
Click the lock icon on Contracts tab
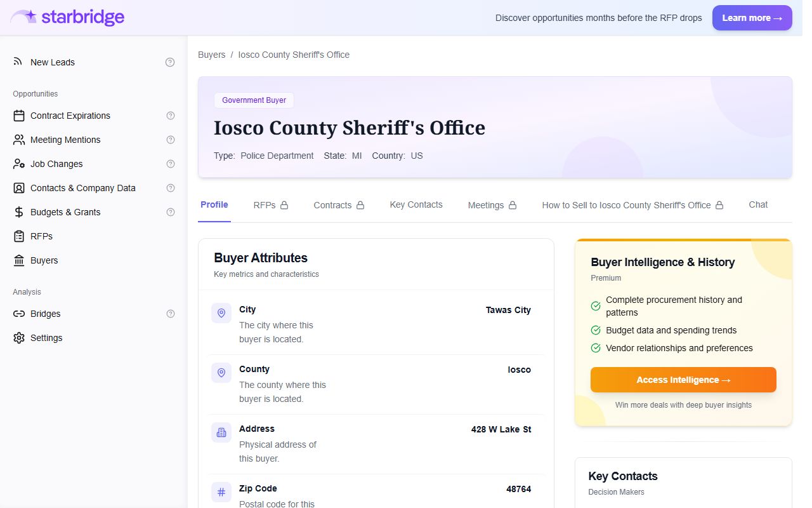point(360,205)
